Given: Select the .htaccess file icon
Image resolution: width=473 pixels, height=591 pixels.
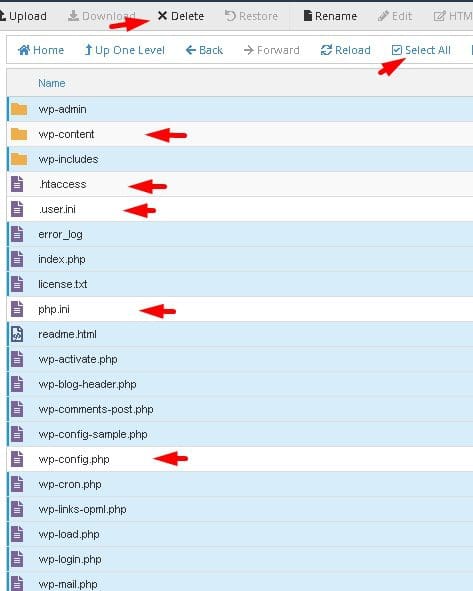Looking at the screenshot, I should (x=17, y=184).
